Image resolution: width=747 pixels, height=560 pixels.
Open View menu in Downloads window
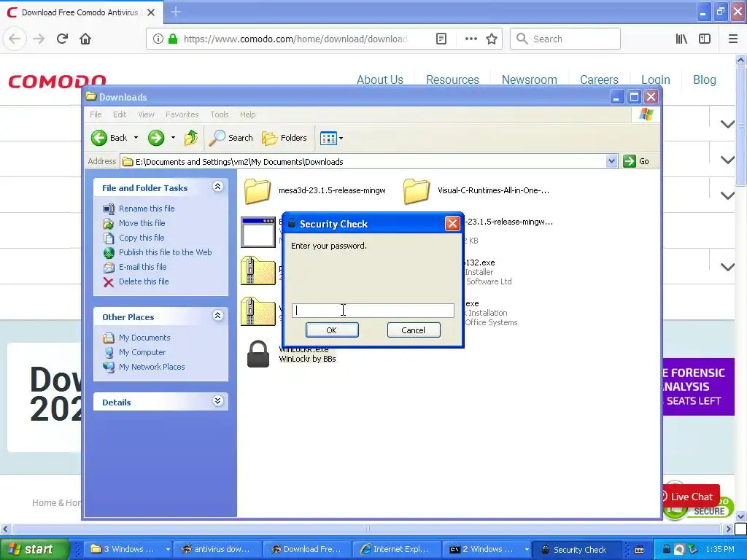(x=146, y=114)
